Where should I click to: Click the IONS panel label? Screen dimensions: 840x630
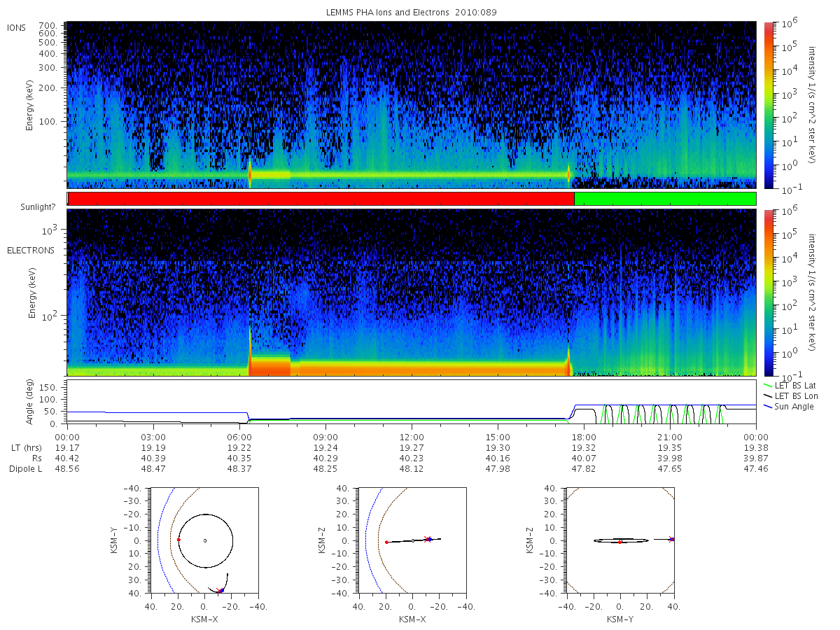(17, 27)
